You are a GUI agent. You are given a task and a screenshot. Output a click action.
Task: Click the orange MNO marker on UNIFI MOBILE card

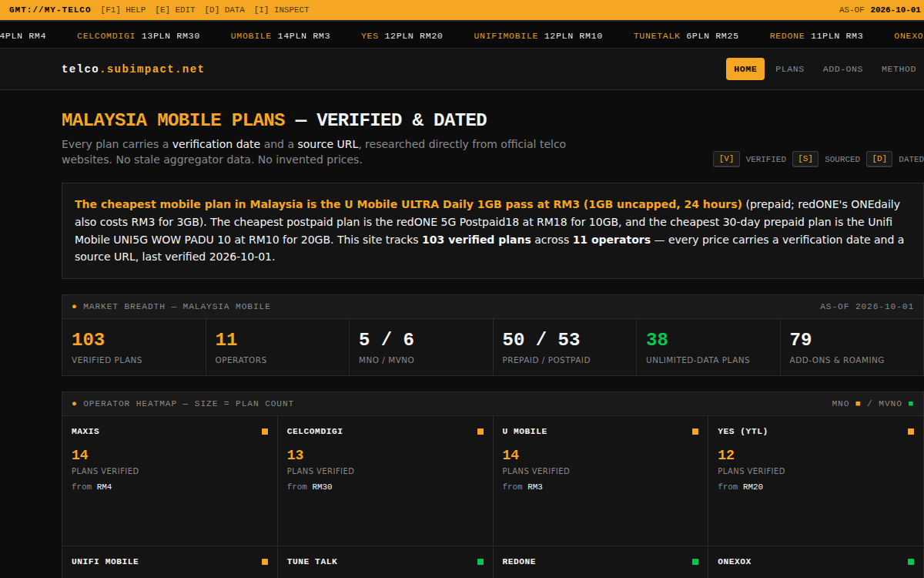point(265,562)
